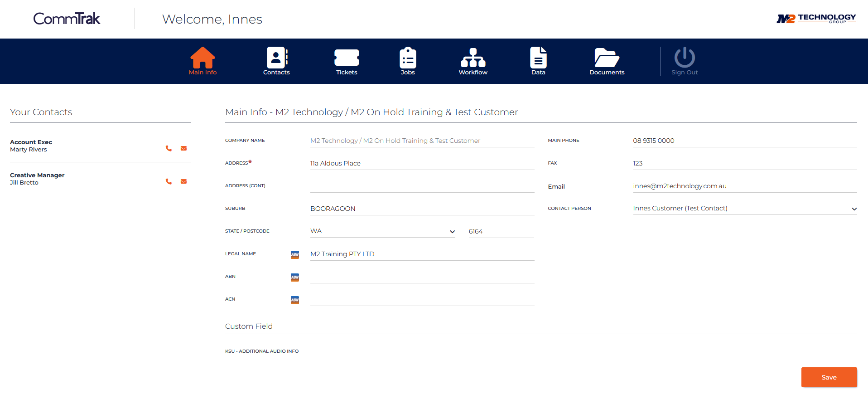Open the Documents folder icon
This screenshot has width=868, height=409.
click(607, 58)
